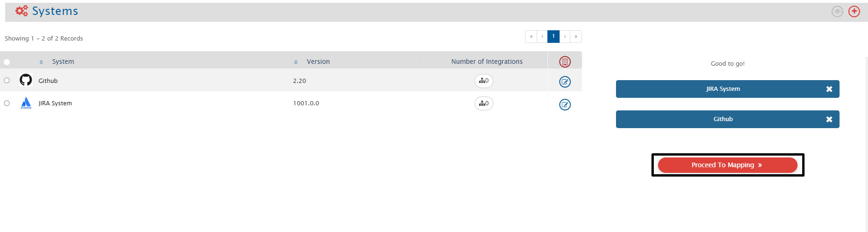Open the edit icon for Github row

pyautogui.click(x=565, y=82)
